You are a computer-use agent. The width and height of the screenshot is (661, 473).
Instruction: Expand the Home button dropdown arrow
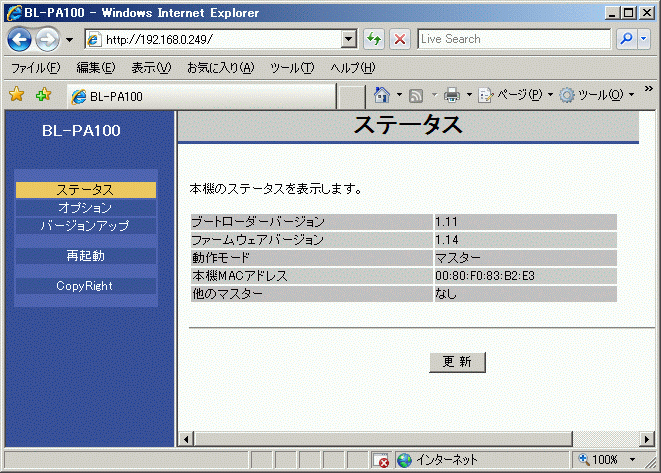tap(399, 95)
